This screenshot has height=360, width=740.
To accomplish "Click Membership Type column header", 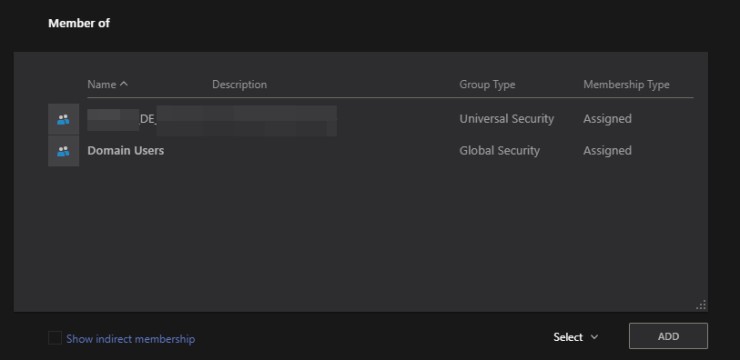I will [626, 84].
